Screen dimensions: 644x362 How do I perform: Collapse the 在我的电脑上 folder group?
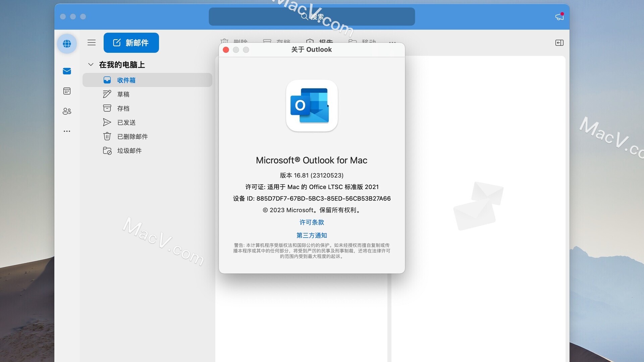(x=91, y=64)
